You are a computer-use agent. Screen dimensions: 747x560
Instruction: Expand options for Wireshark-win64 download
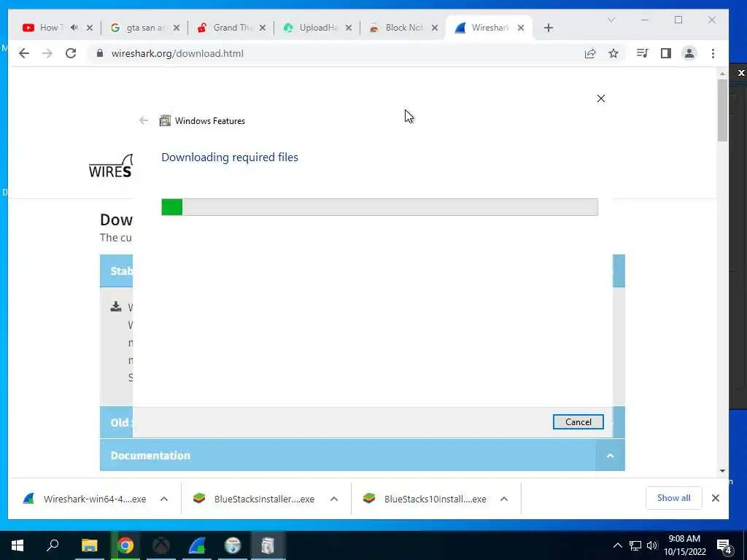coord(164,499)
